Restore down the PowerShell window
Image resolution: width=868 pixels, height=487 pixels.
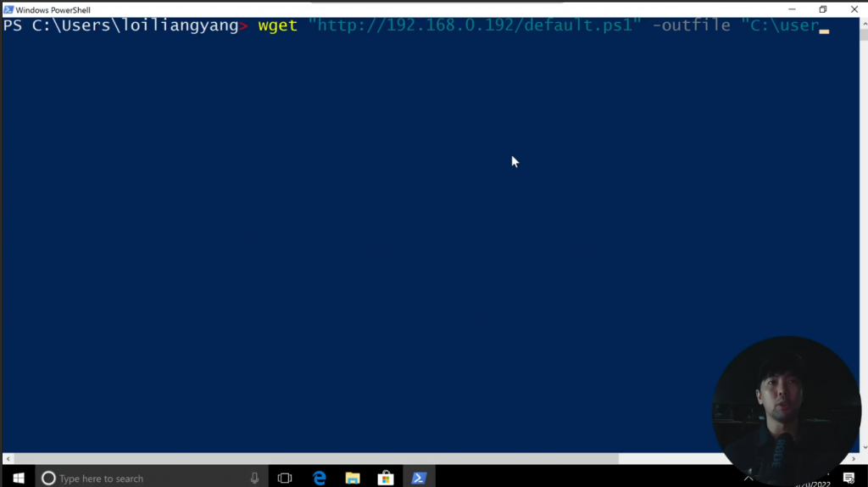coord(822,9)
